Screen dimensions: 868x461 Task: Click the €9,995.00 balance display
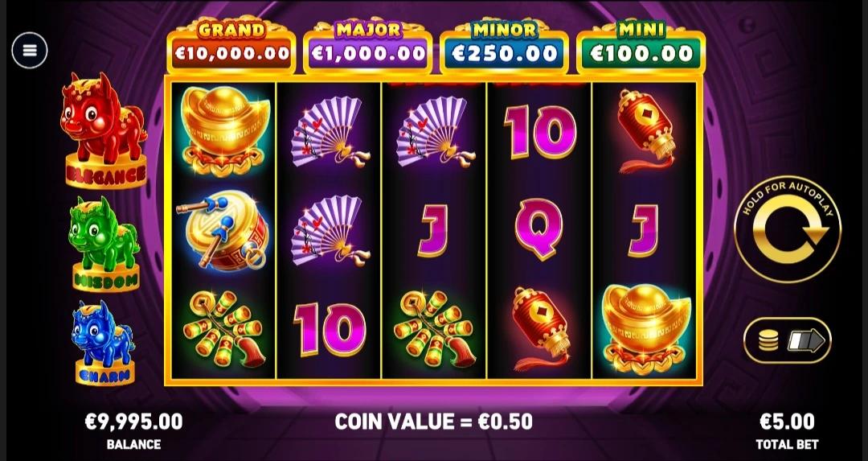coord(133,422)
